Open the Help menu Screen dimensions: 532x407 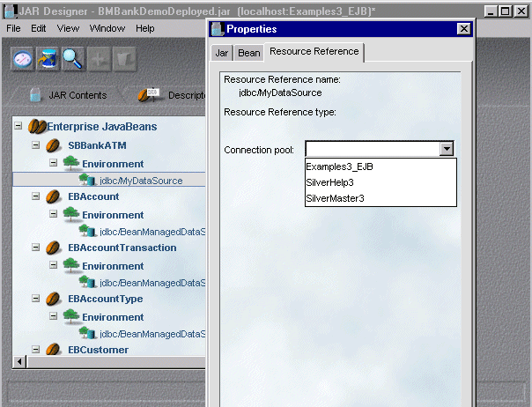coord(145,28)
